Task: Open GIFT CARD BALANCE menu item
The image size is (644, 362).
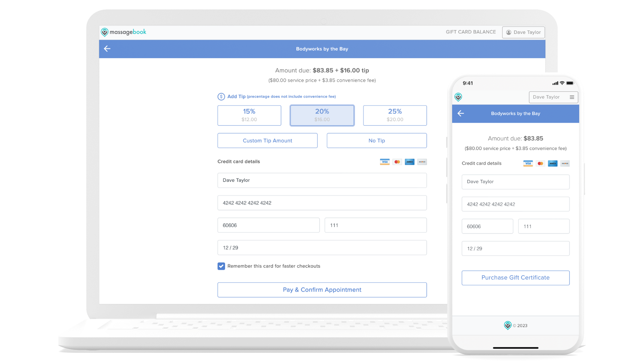Action: coord(471,32)
